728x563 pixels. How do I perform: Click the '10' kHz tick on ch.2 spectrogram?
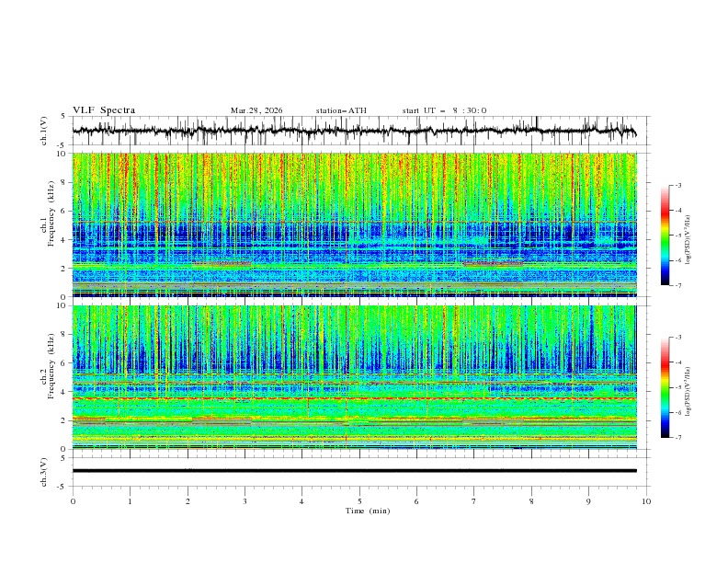pyautogui.click(x=63, y=305)
